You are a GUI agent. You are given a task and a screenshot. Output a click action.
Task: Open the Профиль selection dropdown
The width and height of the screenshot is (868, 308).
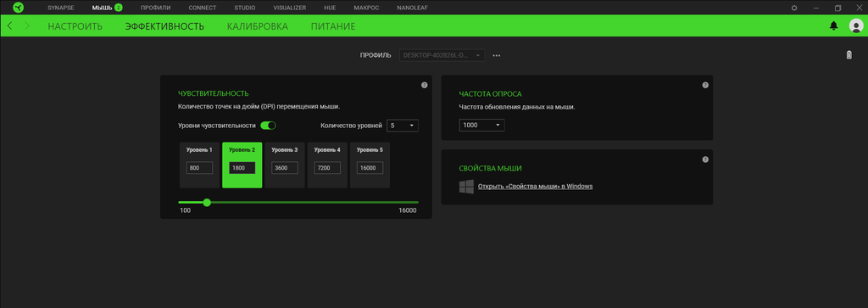pos(442,55)
